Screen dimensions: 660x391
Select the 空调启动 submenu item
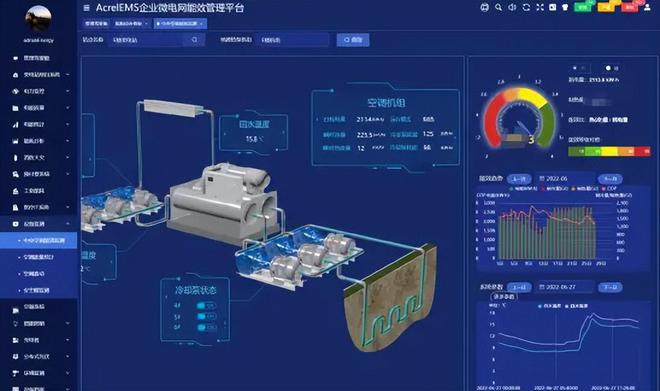tap(39, 274)
